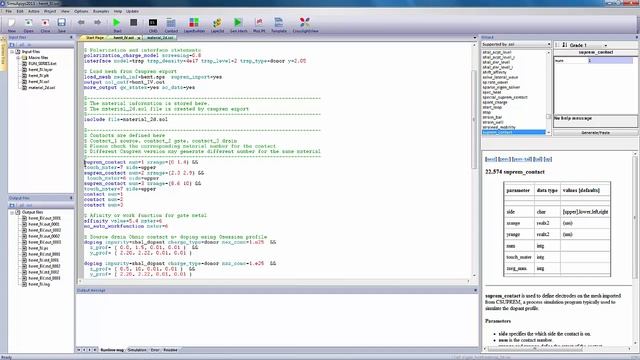640x360 pixels.
Task: Select shift_affinity in keyword list
Action: coord(494,72)
